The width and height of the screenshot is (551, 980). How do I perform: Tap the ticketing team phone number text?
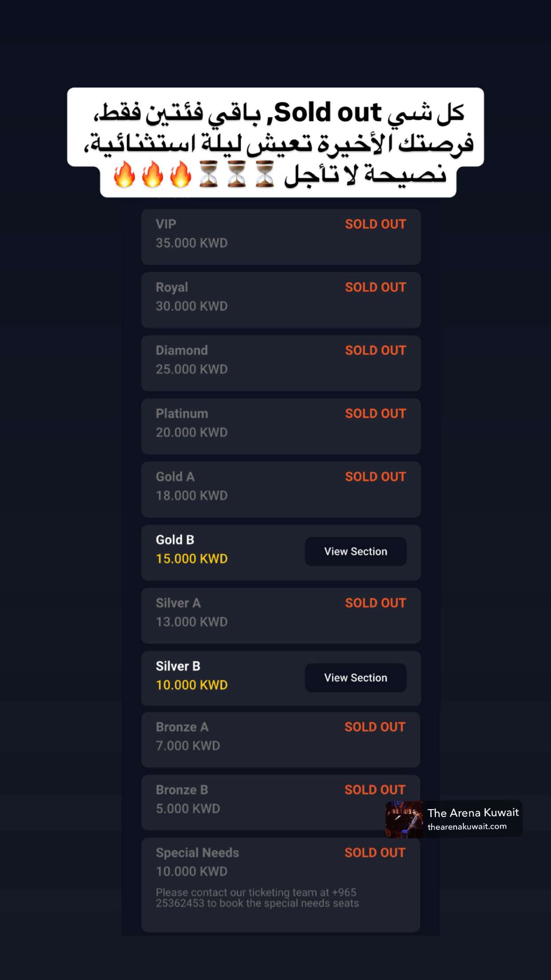(257, 897)
